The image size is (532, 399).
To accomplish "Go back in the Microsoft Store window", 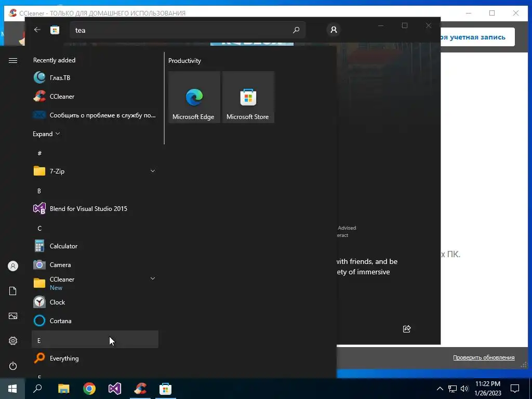I will pyautogui.click(x=37, y=30).
